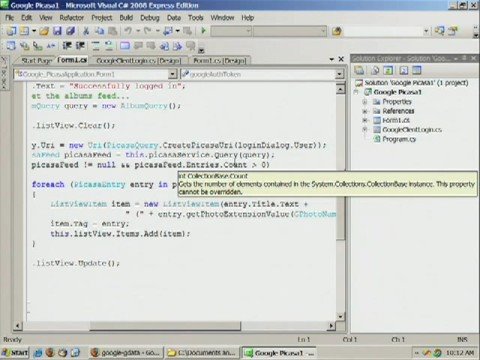Click the Navigate Forward icon
This screenshot has width=480, height=360.
(x=187, y=31)
